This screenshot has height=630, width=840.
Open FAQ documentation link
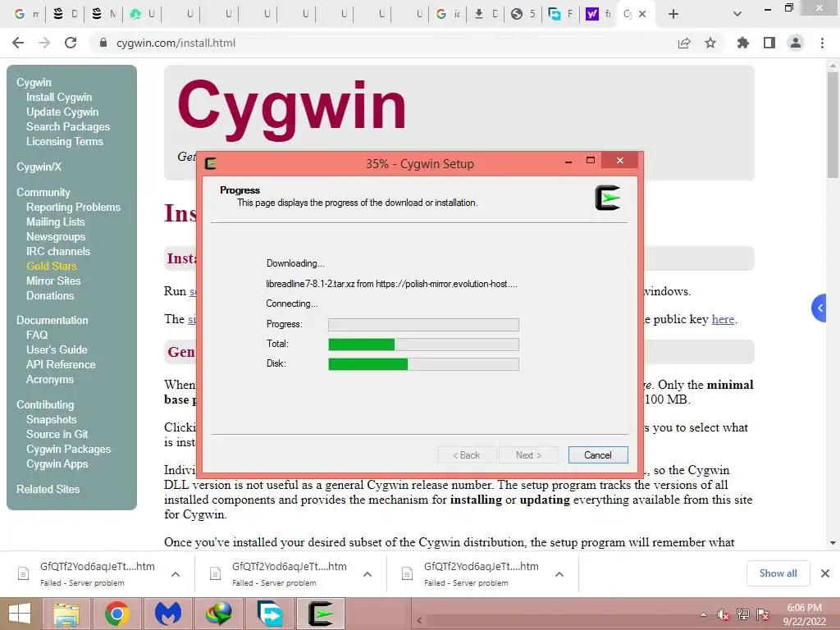tap(37, 335)
